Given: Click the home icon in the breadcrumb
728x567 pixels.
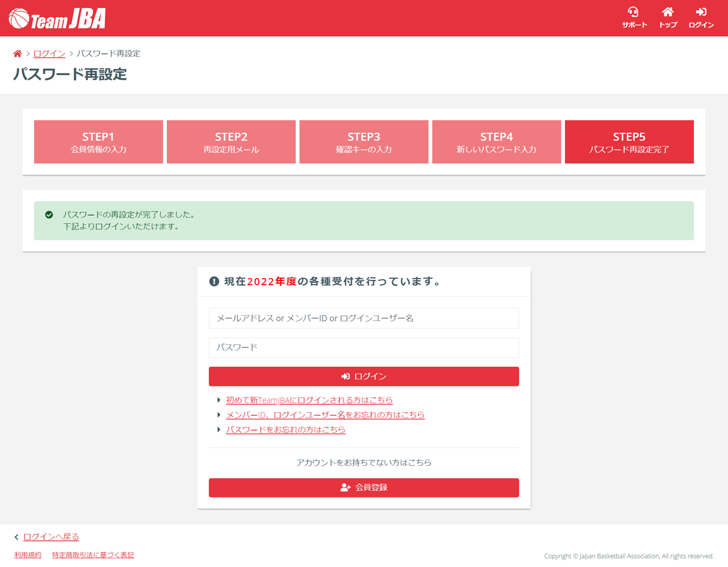Looking at the screenshot, I should (18, 54).
